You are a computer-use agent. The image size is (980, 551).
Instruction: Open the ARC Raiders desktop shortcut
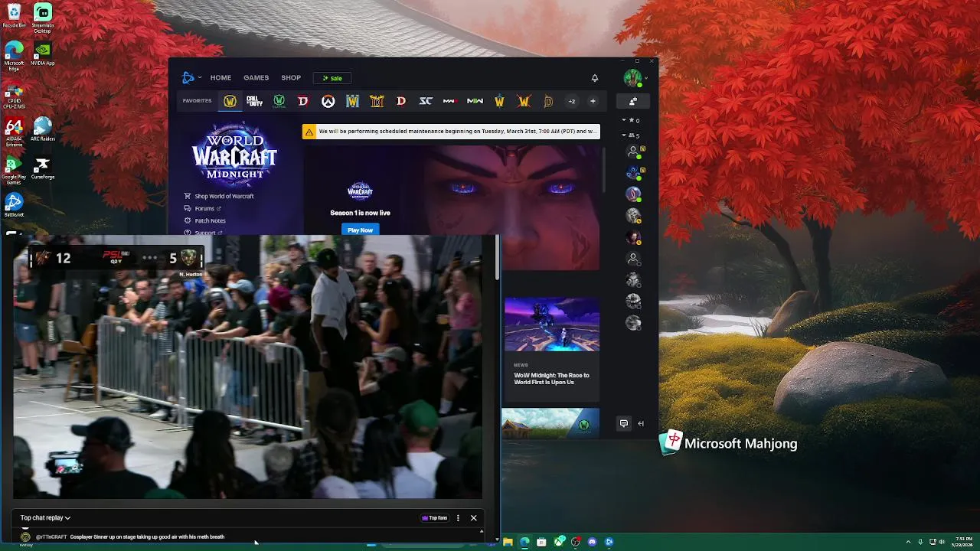coord(43,129)
